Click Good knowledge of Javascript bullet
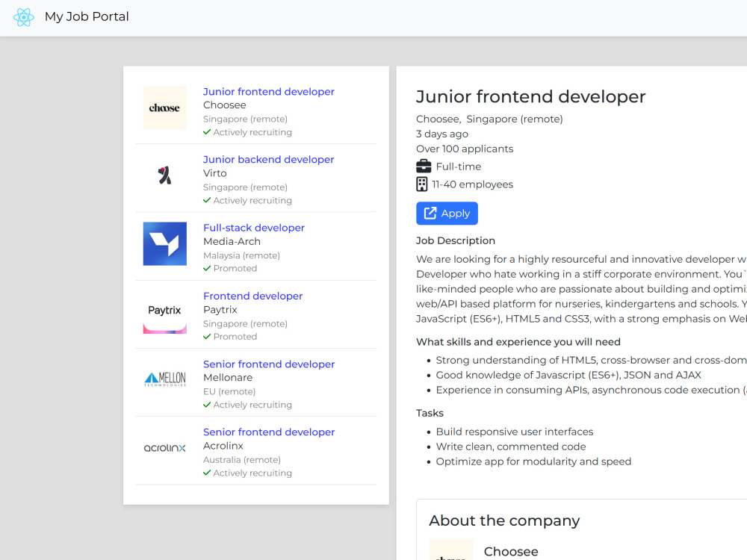747x560 pixels. [568, 375]
